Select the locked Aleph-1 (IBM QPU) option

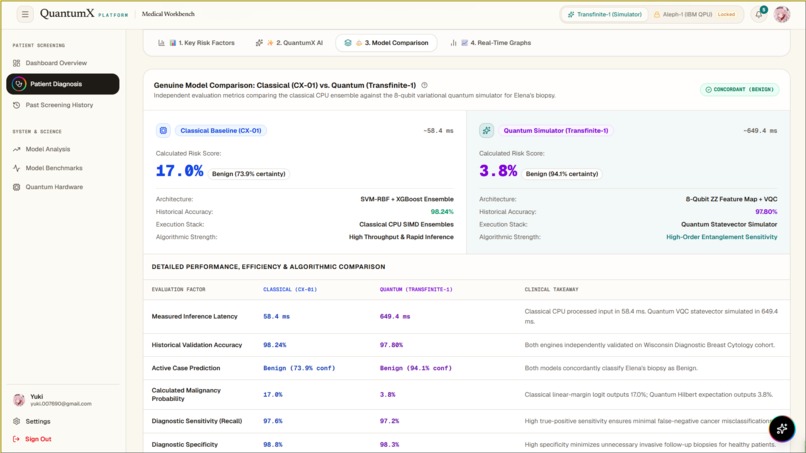[x=694, y=14]
